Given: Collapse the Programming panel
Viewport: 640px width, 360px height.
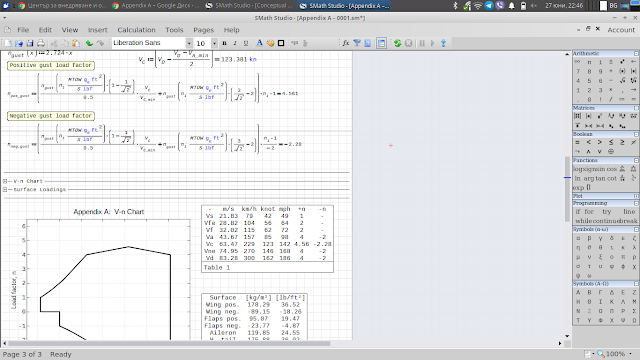Looking at the screenshot, I should [x=636, y=203].
